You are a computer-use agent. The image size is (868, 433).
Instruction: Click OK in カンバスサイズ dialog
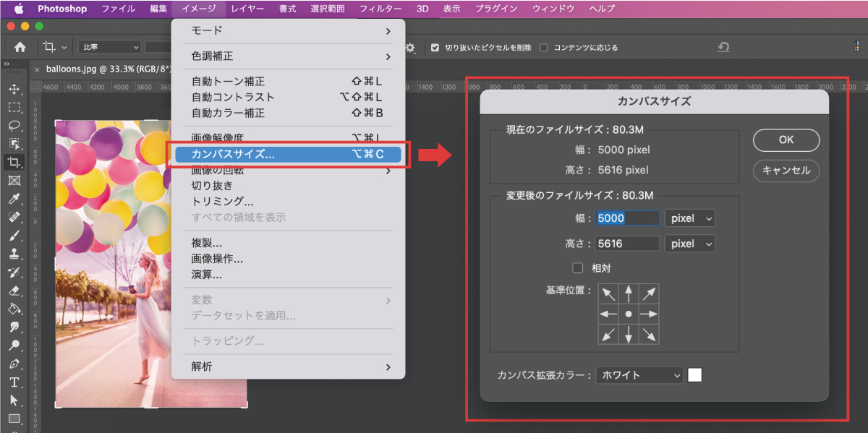point(786,140)
